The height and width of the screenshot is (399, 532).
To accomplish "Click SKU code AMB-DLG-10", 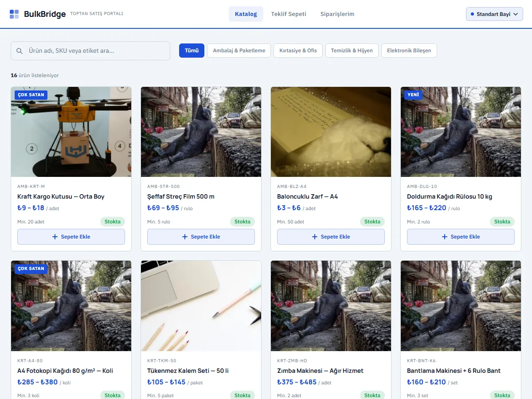I will [x=422, y=187].
